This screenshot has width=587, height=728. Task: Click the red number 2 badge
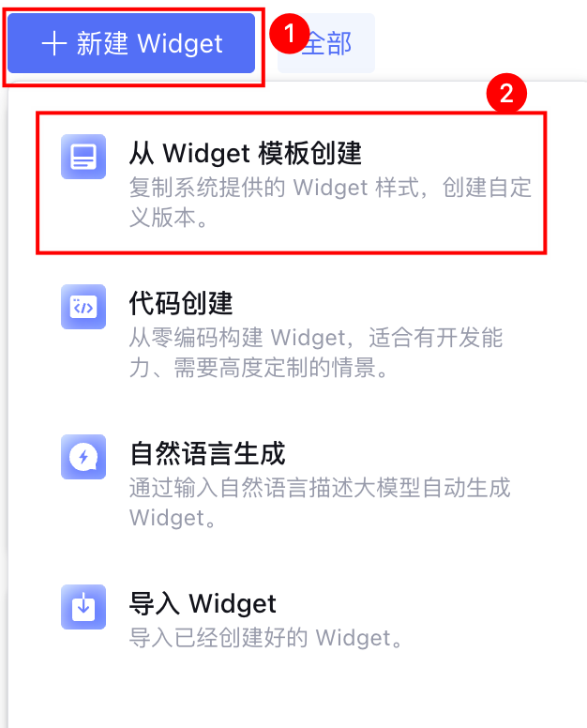(506, 93)
